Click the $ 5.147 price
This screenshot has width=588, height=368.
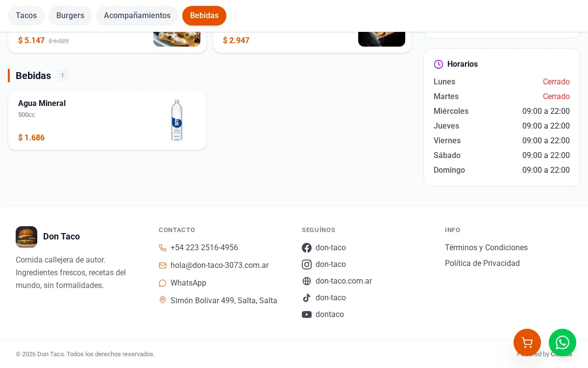31,41
